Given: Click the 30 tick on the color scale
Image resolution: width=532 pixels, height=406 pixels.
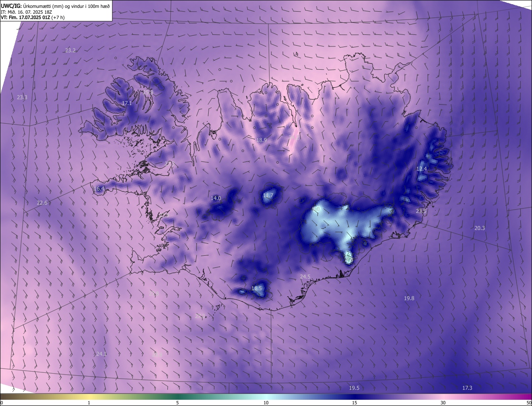Looking at the screenshot, I should tap(443, 403).
